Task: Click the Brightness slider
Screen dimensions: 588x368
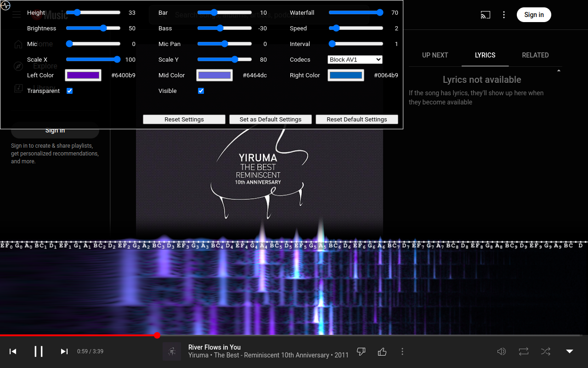Action: 93,29
